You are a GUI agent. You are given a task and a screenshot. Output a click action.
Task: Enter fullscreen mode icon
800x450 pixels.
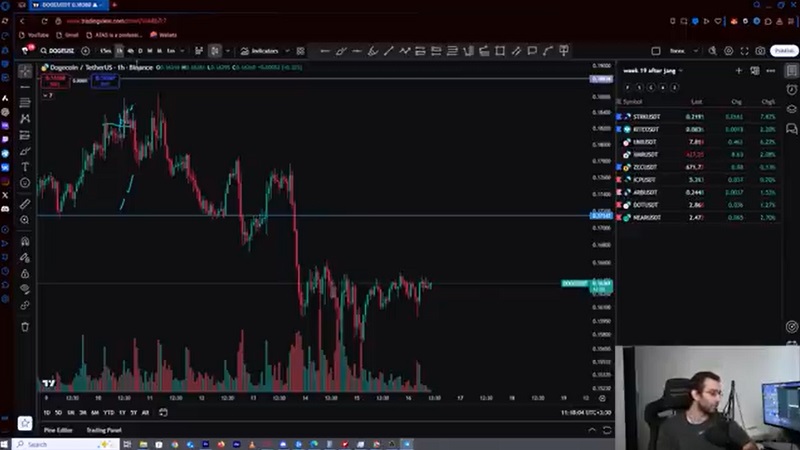point(743,50)
